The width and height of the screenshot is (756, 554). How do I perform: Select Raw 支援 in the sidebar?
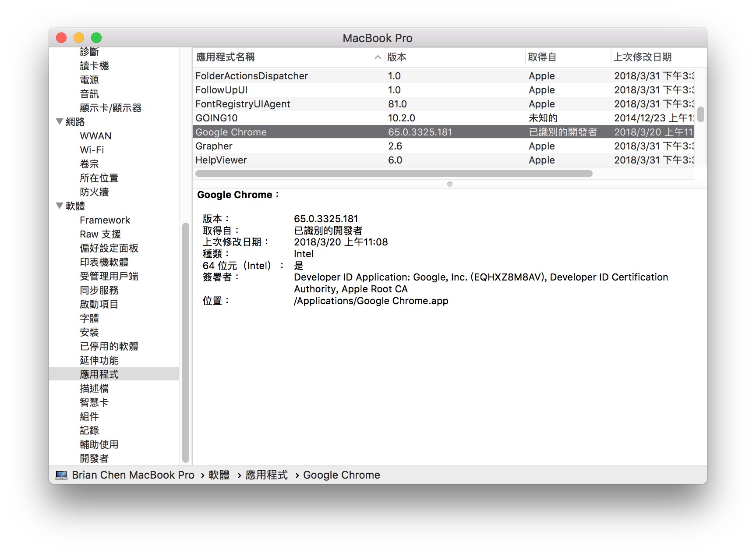coord(100,234)
